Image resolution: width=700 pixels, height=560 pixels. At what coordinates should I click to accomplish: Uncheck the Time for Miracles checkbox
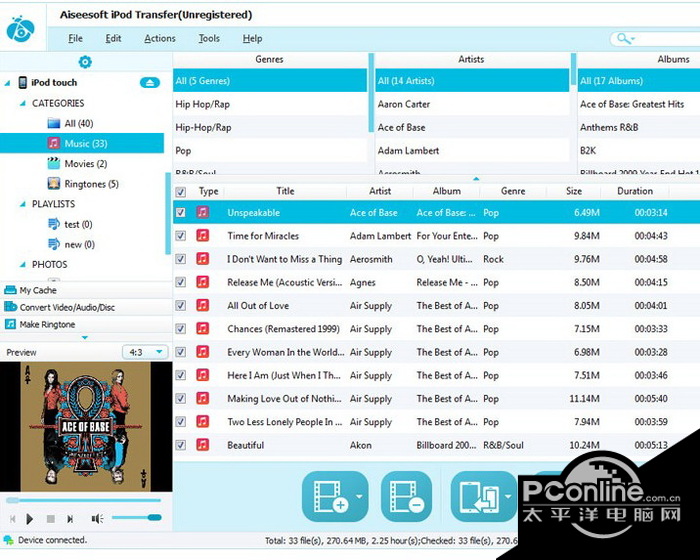tap(180, 236)
